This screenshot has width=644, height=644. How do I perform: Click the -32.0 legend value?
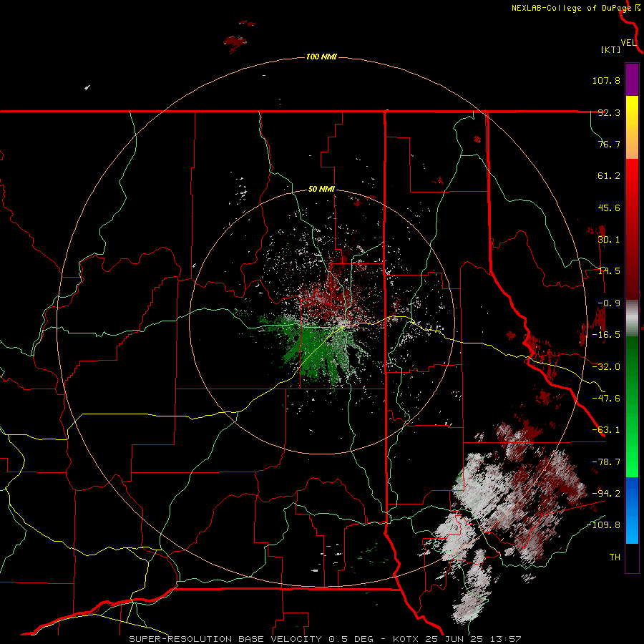[606, 367]
